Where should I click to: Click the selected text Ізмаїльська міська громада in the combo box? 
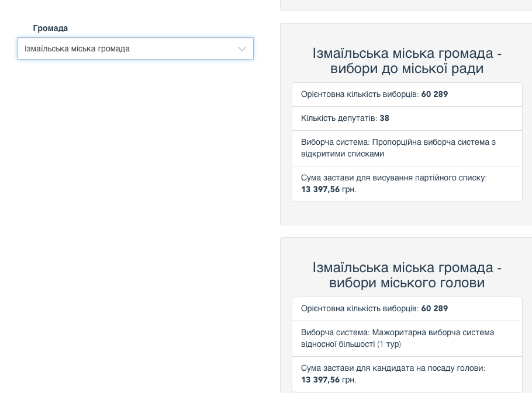[x=77, y=48]
